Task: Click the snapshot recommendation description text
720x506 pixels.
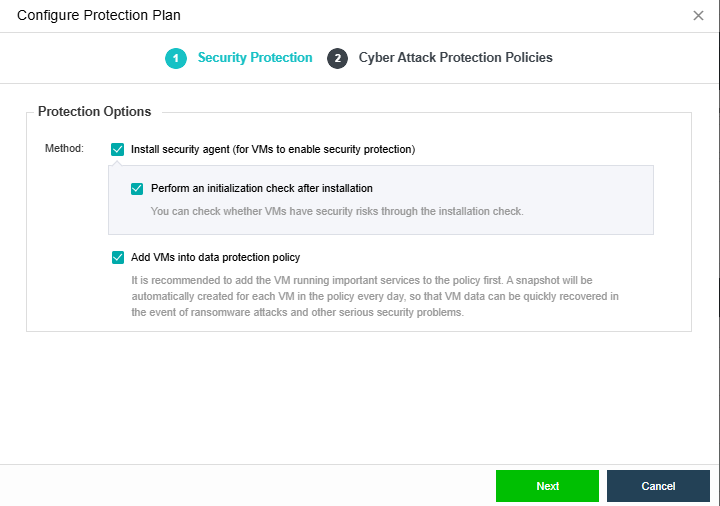Action: [x=375, y=296]
